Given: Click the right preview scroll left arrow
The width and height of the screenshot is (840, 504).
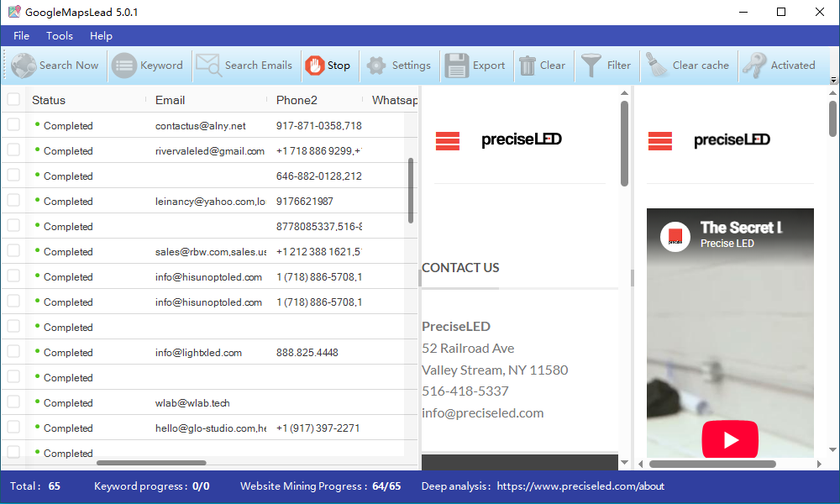Looking at the screenshot, I should coord(641,464).
